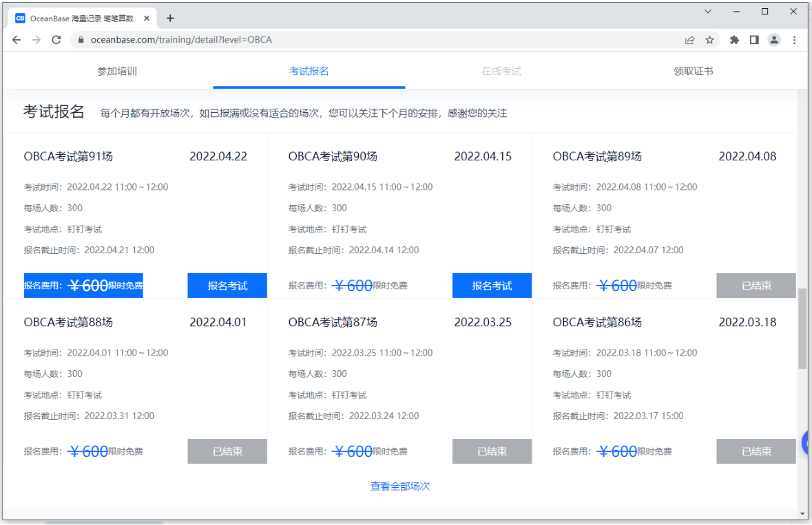812x525 pixels.
Task: Register for OBCA考试第91场
Action: 227,286
